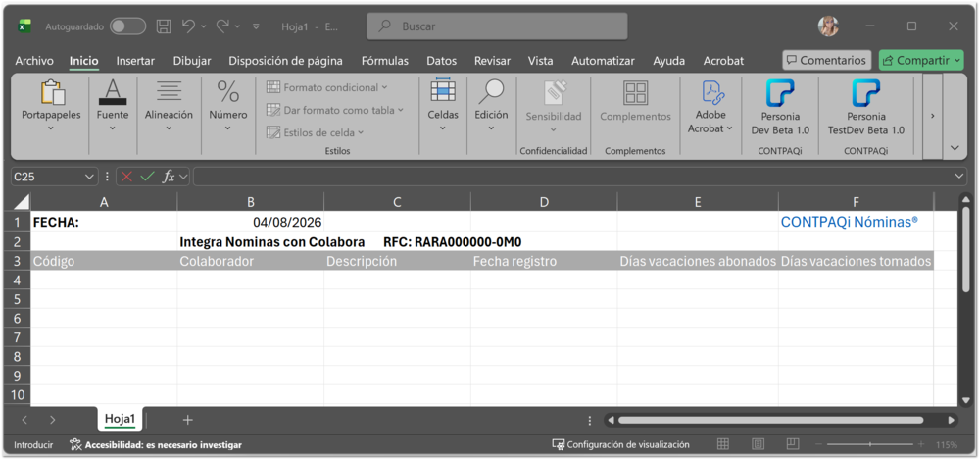The height and width of the screenshot is (460, 980).
Task: Select Normal view in status bar
Action: 722,444
